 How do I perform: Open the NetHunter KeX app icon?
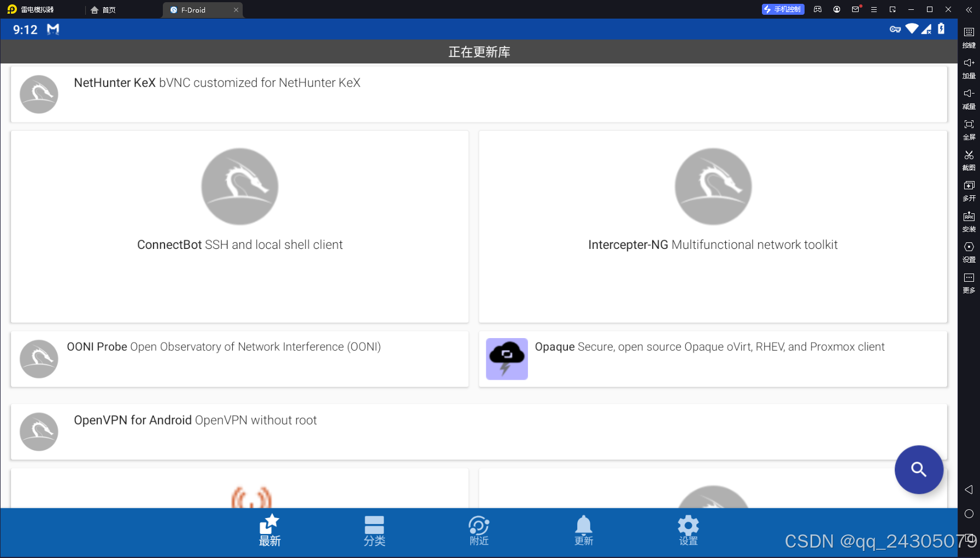[x=39, y=94]
